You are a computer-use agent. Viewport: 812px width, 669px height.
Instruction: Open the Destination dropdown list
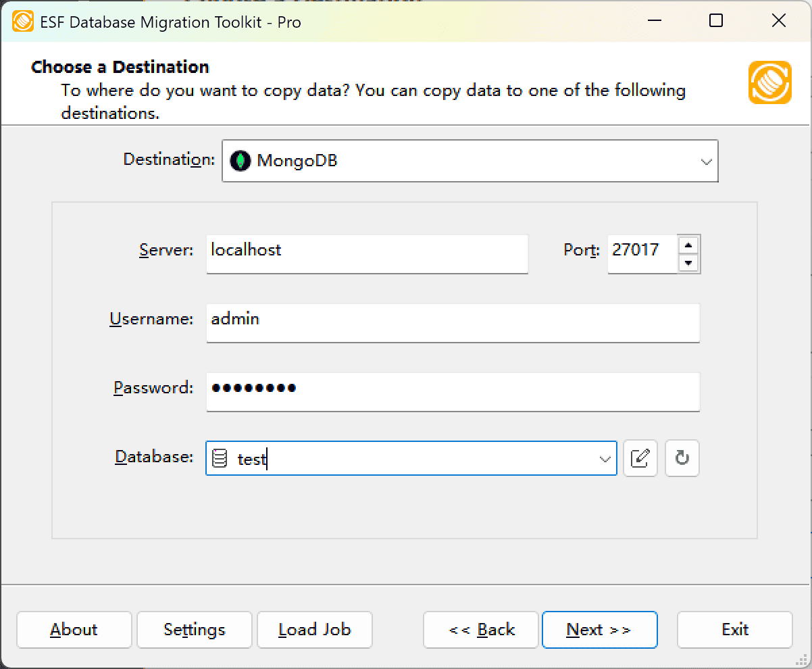[x=706, y=161]
